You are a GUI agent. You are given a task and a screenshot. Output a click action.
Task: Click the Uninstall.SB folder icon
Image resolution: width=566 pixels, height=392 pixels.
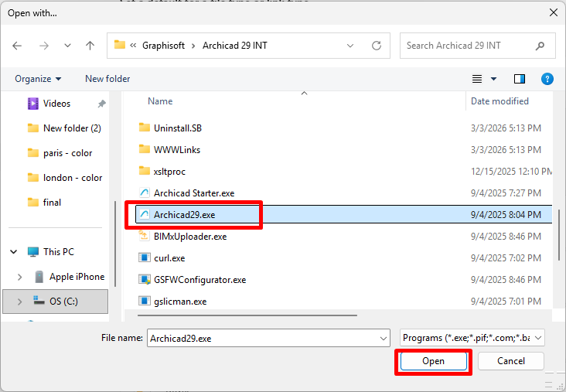pyautogui.click(x=145, y=128)
